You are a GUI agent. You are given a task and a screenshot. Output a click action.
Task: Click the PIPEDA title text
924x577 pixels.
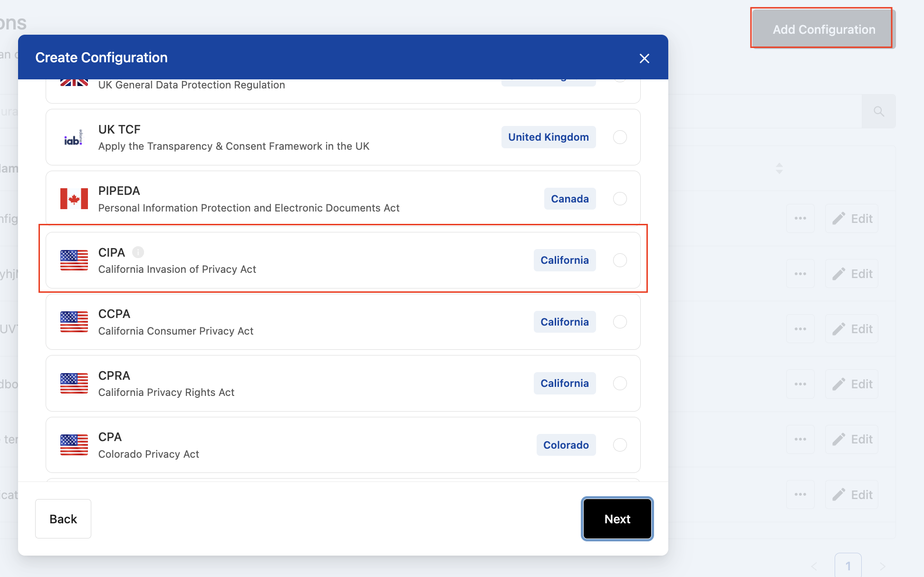tap(119, 191)
